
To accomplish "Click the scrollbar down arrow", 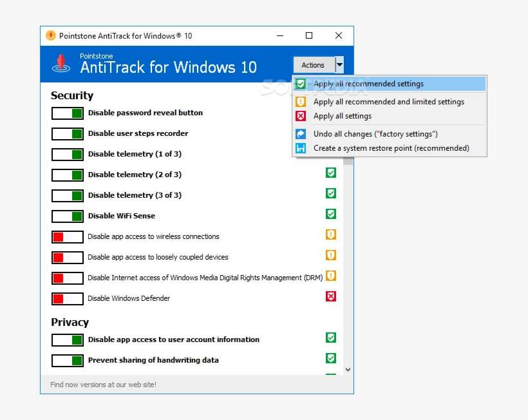I will coord(348,369).
